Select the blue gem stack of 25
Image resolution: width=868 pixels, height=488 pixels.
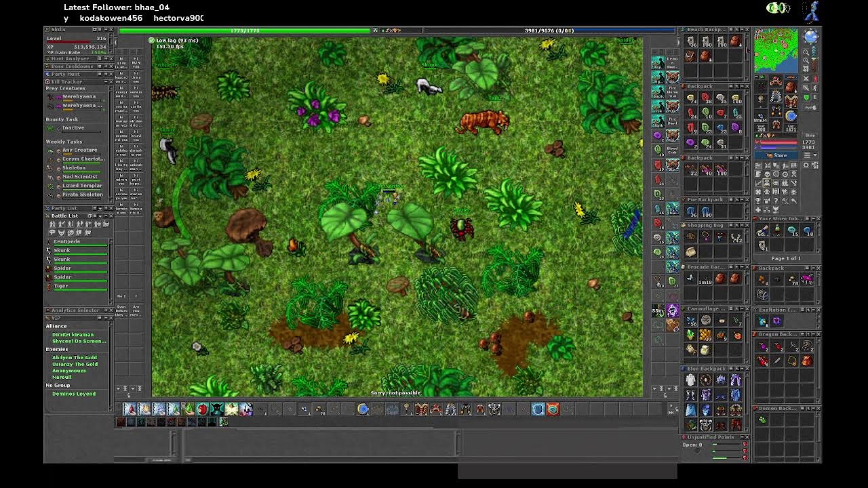[736, 112]
